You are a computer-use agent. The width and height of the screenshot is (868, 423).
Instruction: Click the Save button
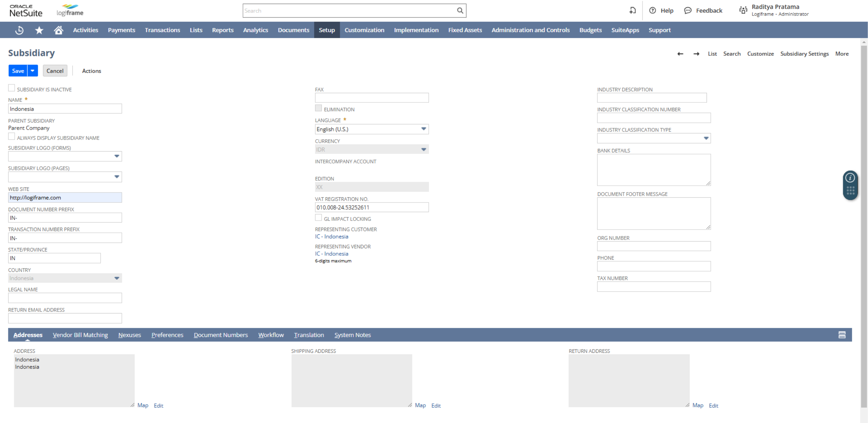(x=19, y=70)
